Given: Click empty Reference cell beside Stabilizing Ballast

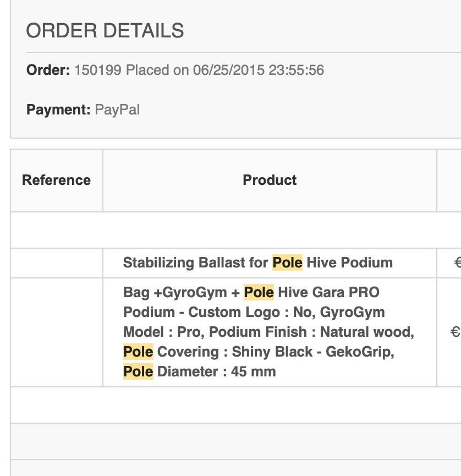Looking at the screenshot, I should pyautogui.click(x=56, y=262).
